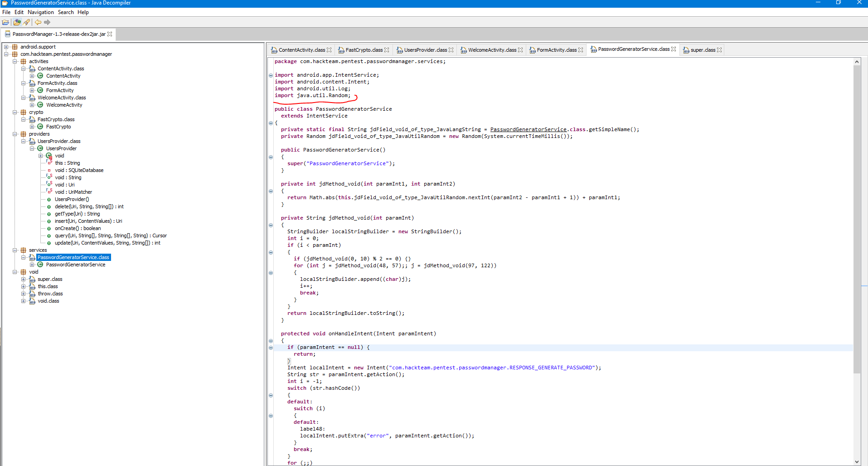Expand the super.class tree node

coord(24,279)
